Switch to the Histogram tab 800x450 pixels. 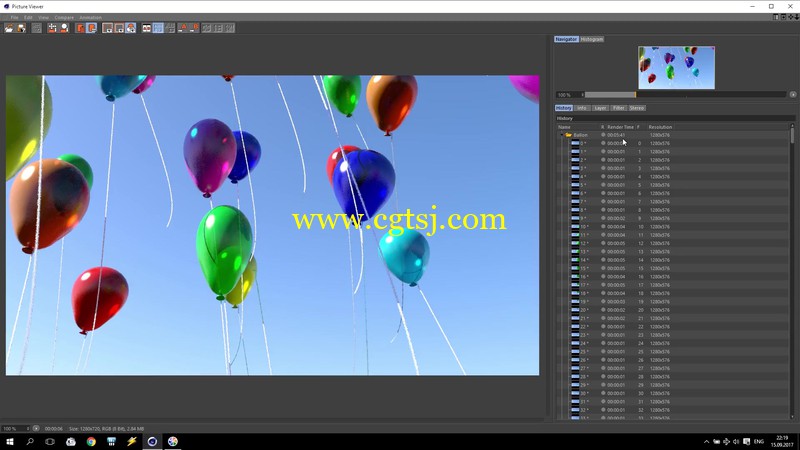point(592,39)
